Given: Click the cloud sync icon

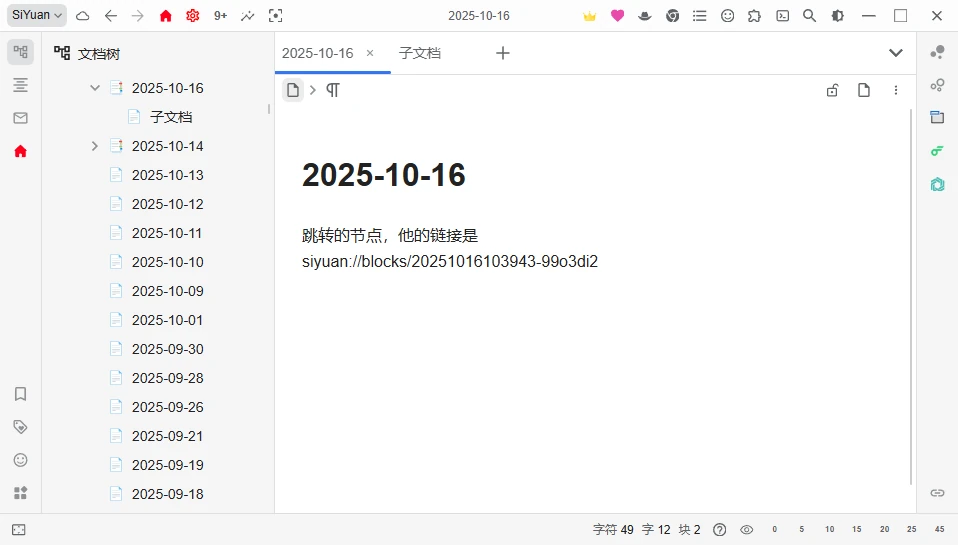Looking at the screenshot, I should pyautogui.click(x=83, y=16).
